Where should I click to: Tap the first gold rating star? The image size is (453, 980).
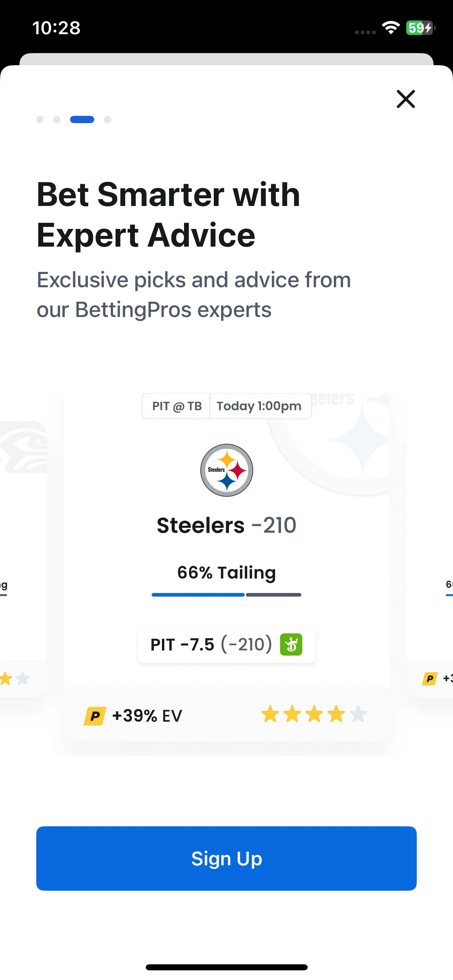tap(270, 714)
